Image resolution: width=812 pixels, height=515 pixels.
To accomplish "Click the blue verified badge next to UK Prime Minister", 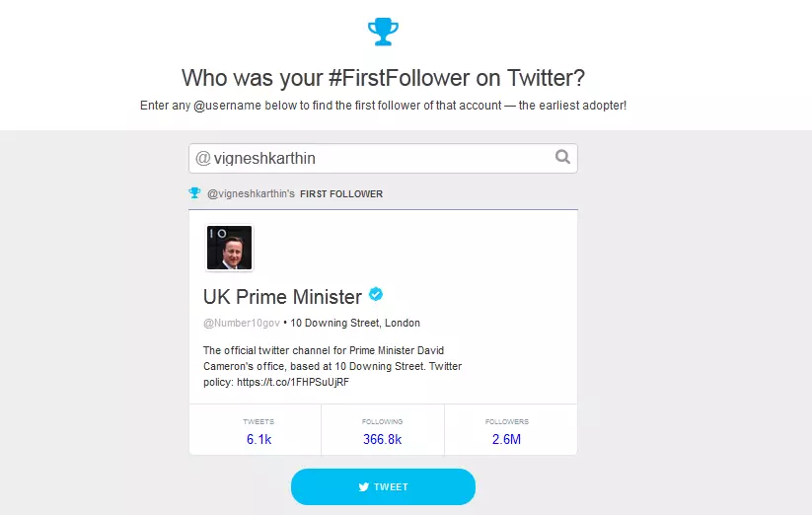I will 376,294.
